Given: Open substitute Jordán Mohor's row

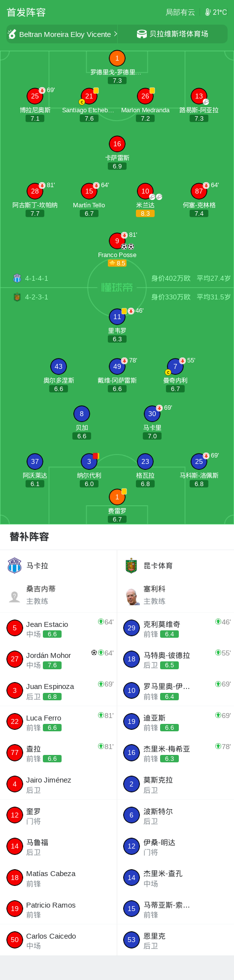Looking at the screenshot, I should (58, 659).
